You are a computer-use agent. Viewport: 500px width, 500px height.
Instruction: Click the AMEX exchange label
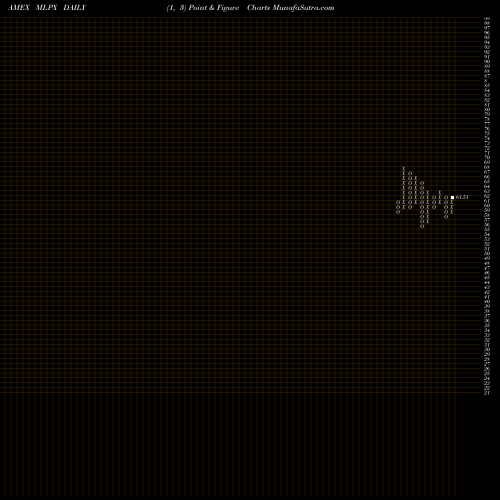[x=19, y=8]
